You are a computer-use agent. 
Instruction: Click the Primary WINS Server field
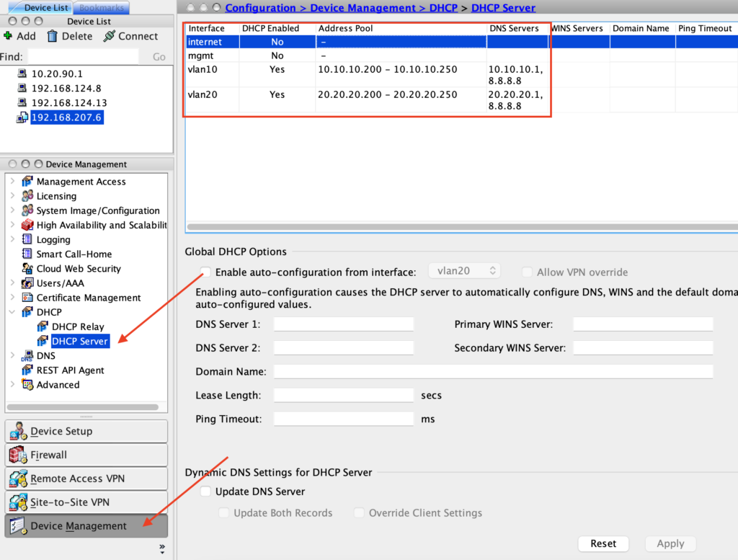pos(643,324)
